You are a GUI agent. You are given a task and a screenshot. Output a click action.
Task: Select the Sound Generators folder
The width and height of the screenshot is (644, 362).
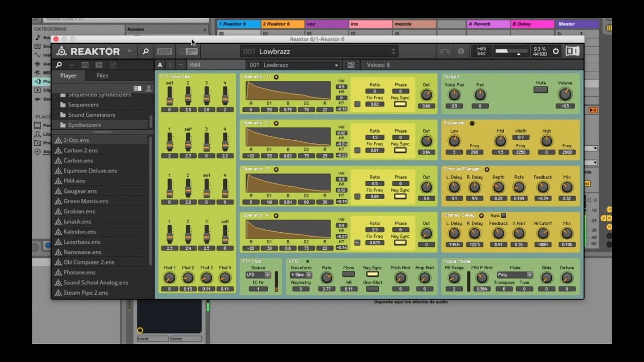[x=92, y=115]
